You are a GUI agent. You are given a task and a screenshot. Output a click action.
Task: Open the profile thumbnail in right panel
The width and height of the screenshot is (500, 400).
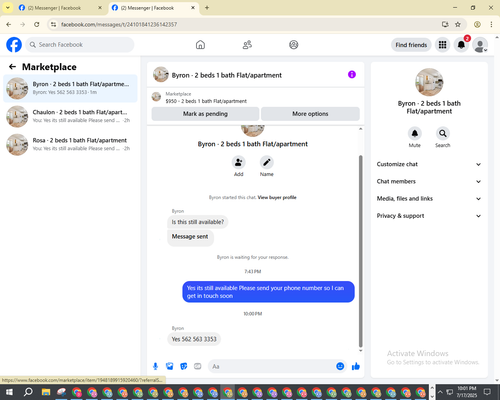[x=429, y=82]
